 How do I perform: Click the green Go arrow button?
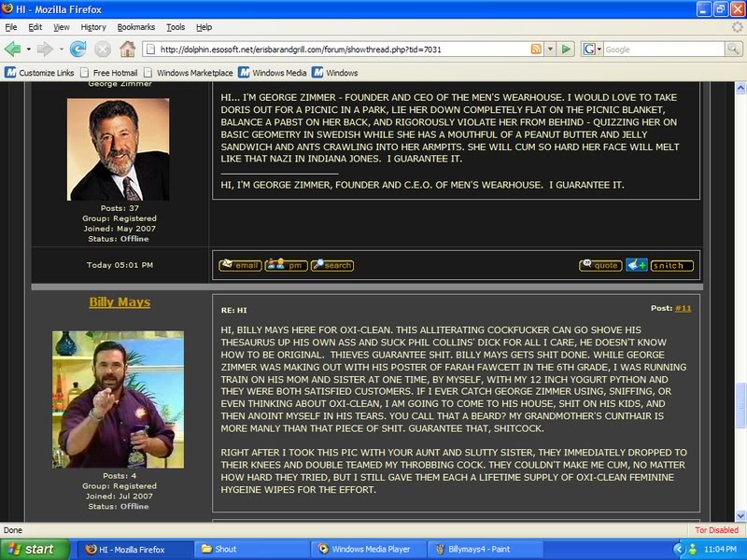click(566, 49)
